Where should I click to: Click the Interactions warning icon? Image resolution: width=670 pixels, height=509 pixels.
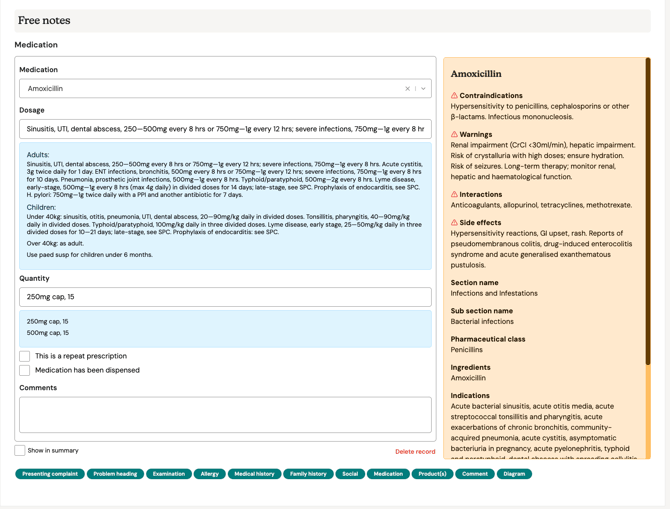454,195
